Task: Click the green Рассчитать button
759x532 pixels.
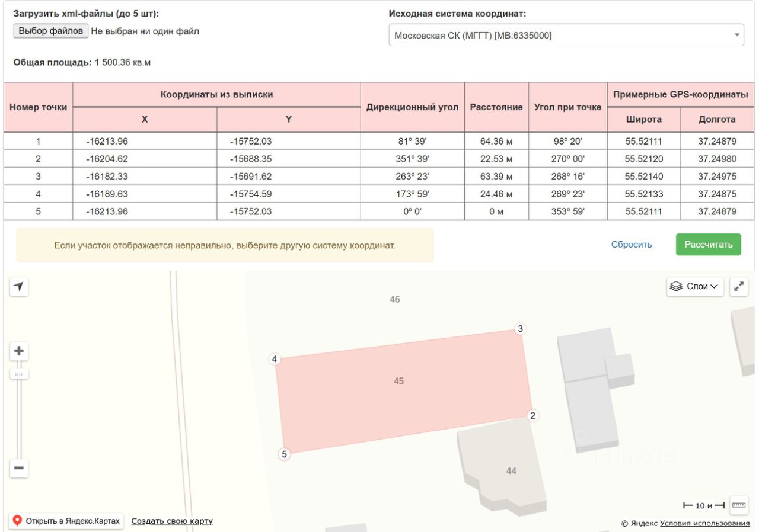Action: pyautogui.click(x=708, y=245)
